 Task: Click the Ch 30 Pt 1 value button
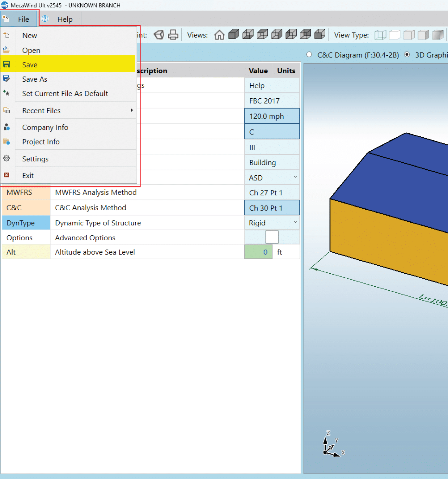point(272,208)
